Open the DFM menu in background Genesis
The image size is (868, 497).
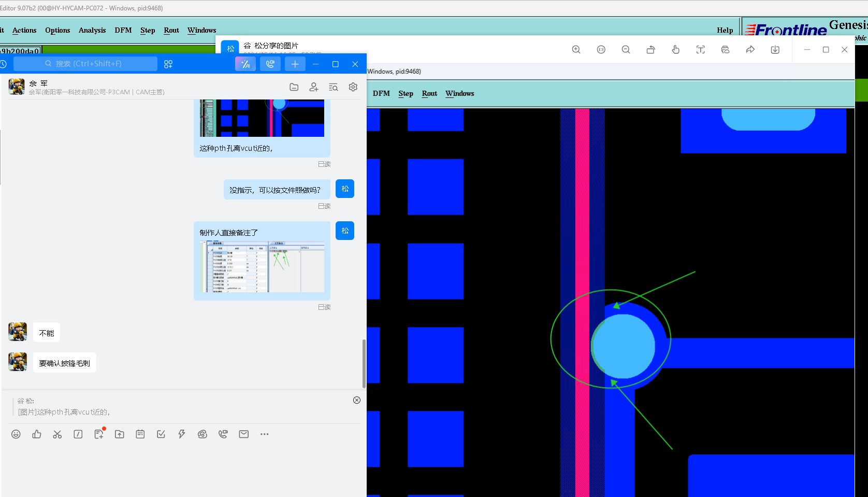click(x=123, y=30)
